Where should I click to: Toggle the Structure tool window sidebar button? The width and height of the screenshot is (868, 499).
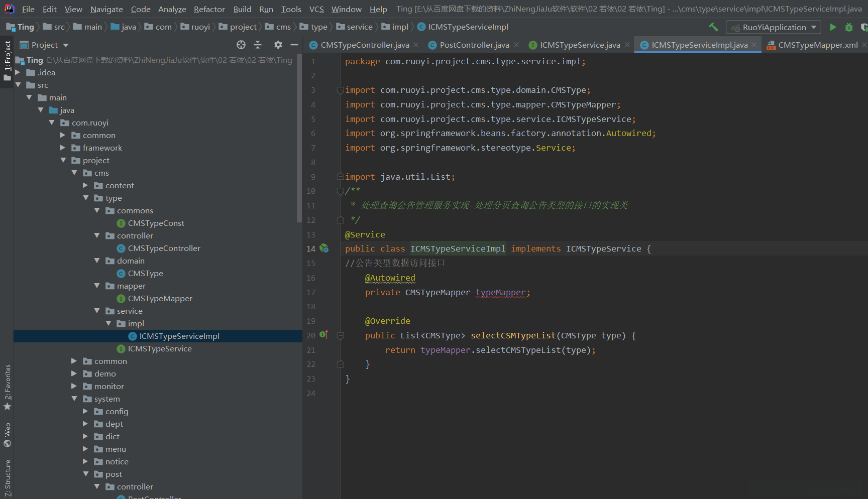(8, 479)
